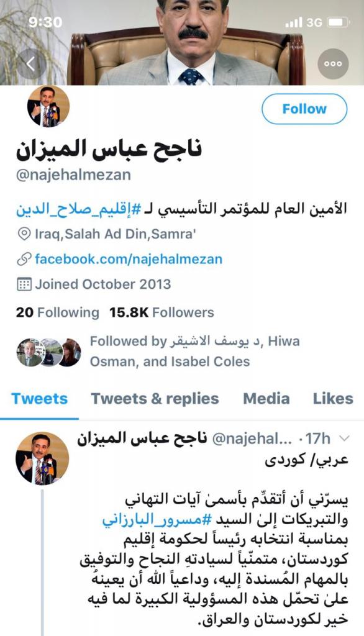Image resolution: width=364 pixels, height=636 pixels.
Task: Switch to Tweets & replies tab
Action: click(x=155, y=399)
